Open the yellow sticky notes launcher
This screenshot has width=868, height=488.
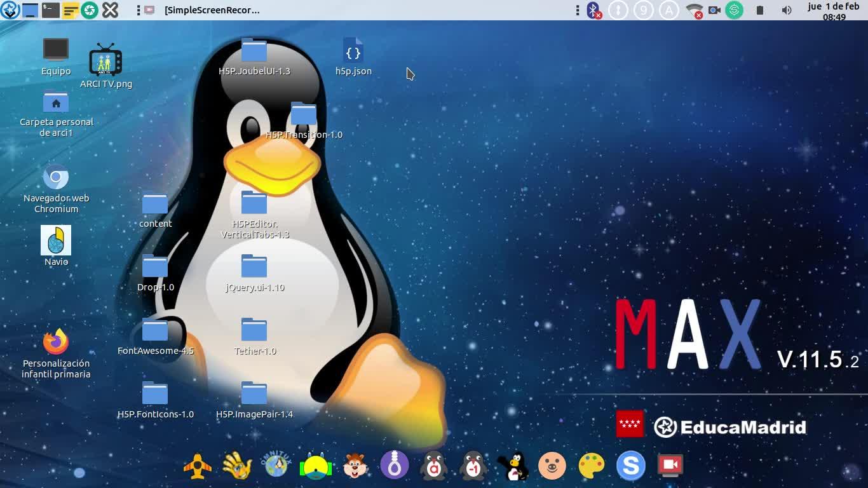(x=71, y=10)
